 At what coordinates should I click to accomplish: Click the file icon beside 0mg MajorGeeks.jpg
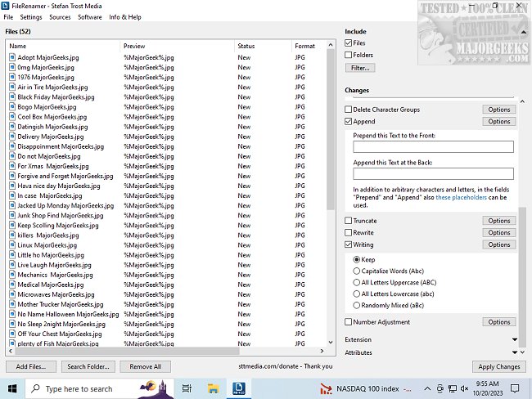pos(12,67)
